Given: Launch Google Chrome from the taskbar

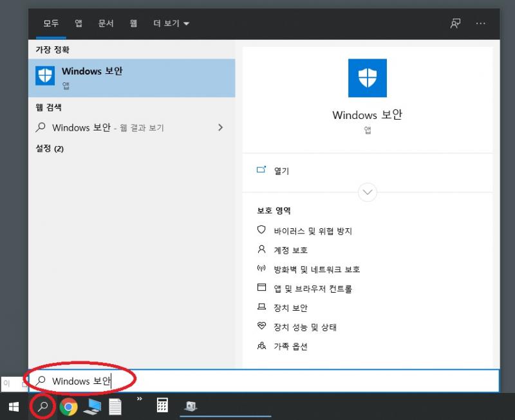Looking at the screenshot, I should [x=69, y=406].
